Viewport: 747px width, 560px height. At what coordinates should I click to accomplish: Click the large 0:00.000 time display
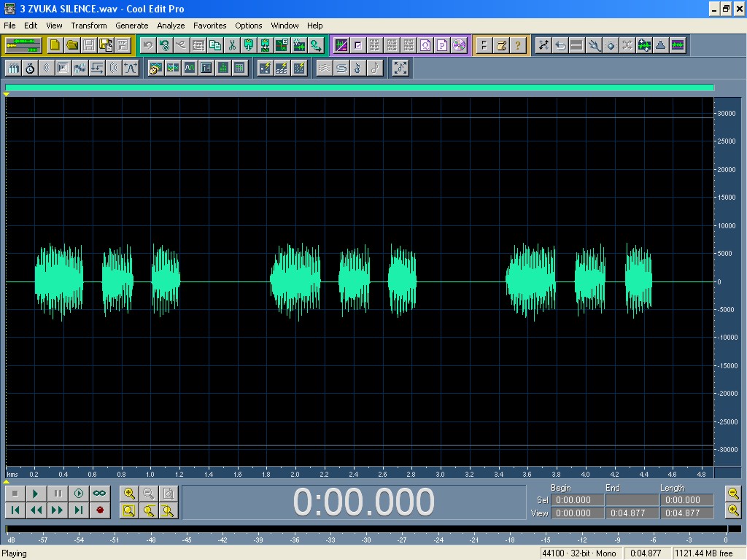point(363,502)
